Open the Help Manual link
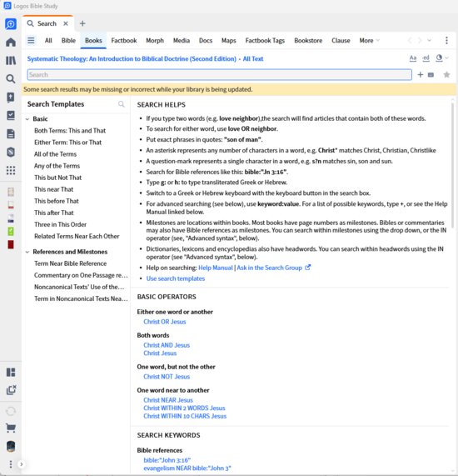 216,268
